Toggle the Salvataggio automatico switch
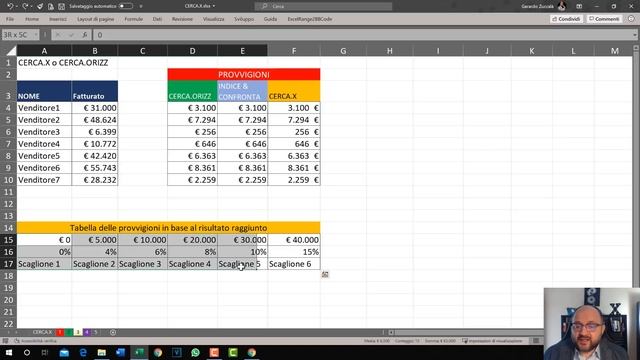 pos(126,6)
